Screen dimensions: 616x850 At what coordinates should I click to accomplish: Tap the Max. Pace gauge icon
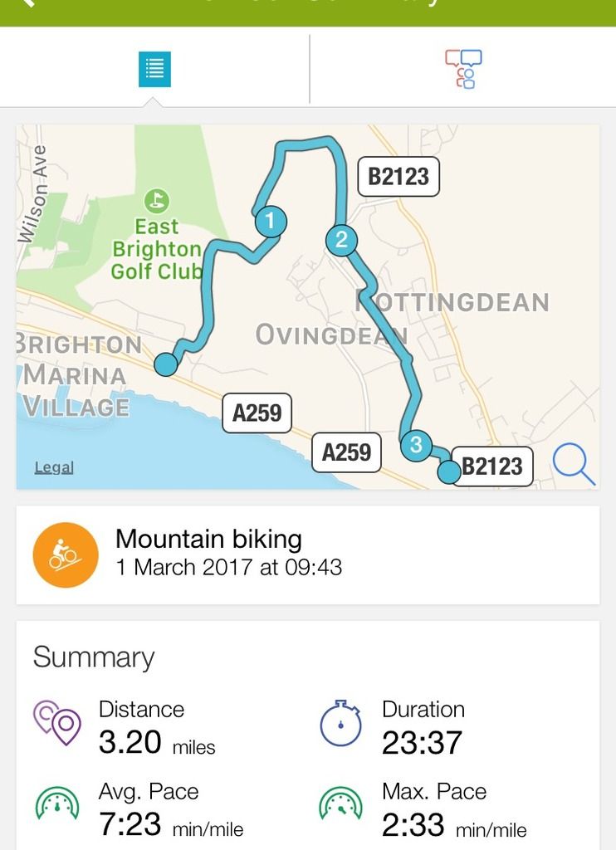point(340,804)
